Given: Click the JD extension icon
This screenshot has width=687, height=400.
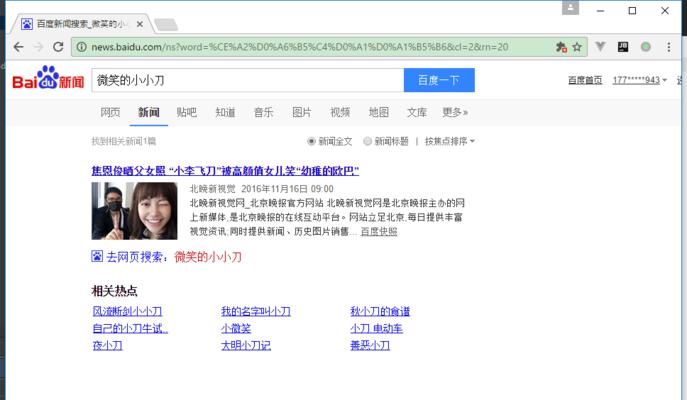Looking at the screenshot, I should click(x=623, y=46).
